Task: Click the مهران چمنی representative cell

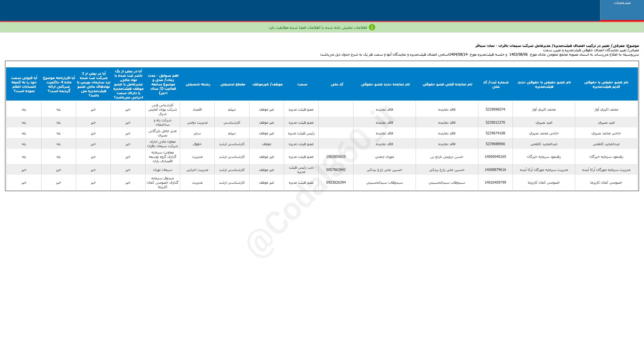Action: [384, 157]
